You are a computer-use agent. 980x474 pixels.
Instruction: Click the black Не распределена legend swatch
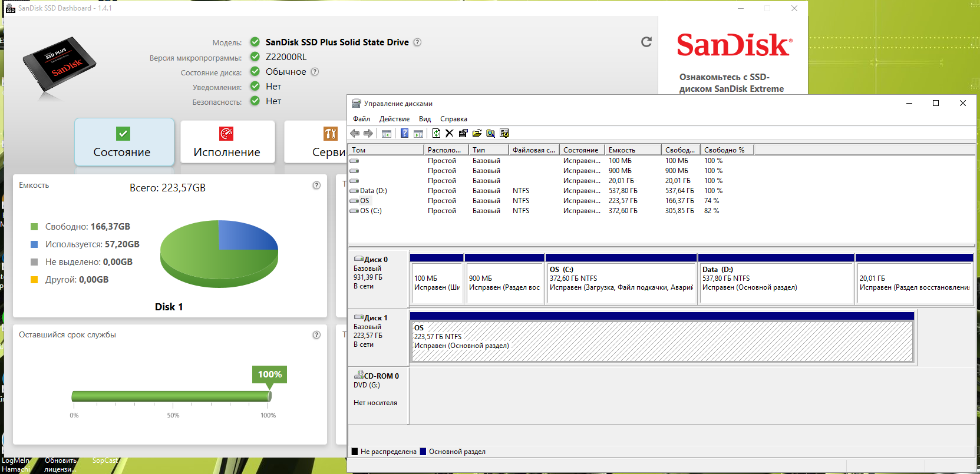tap(355, 452)
